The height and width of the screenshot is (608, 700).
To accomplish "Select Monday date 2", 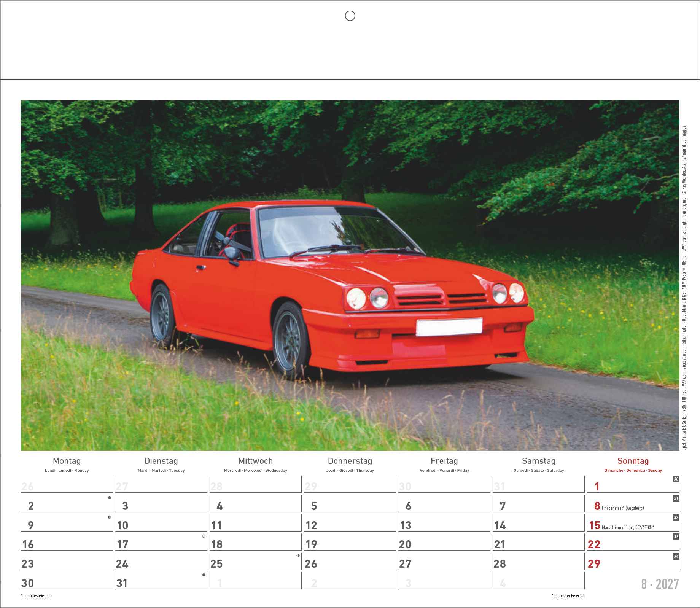I will click(x=31, y=506).
